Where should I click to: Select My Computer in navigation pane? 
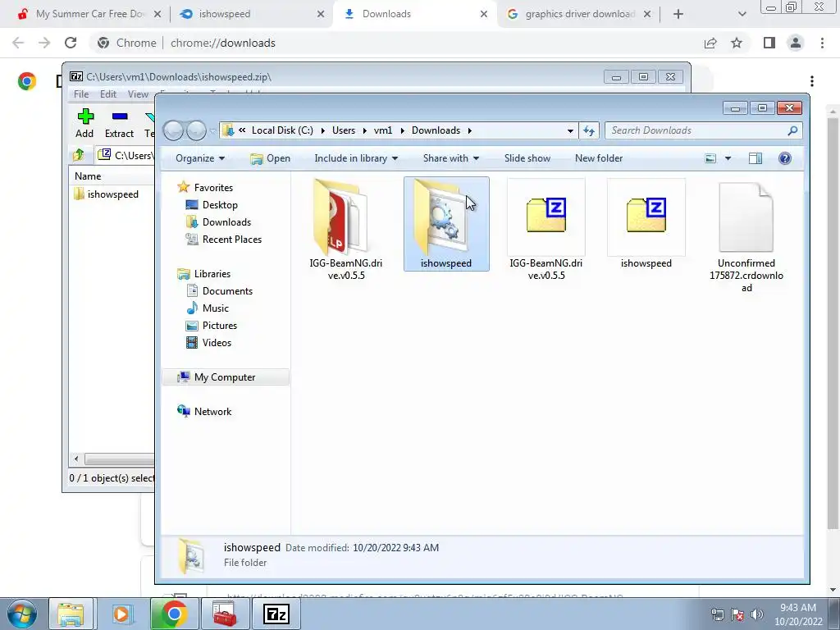tap(225, 377)
